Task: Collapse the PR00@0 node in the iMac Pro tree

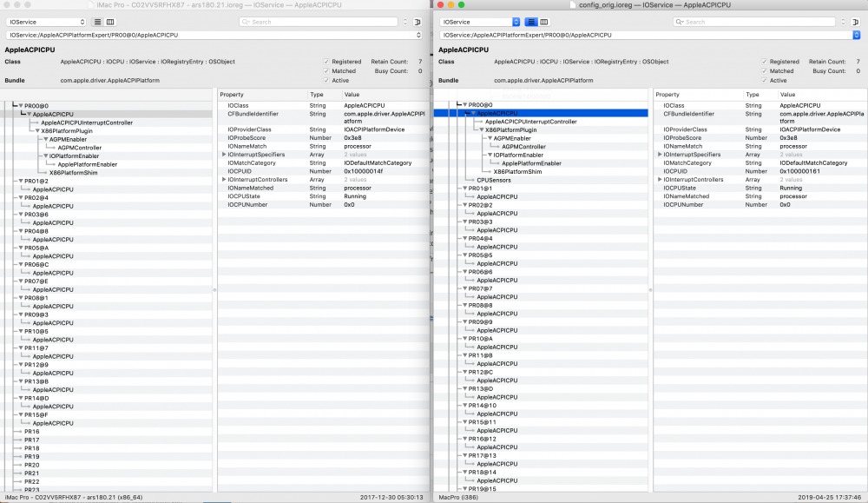Action: (x=21, y=106)
